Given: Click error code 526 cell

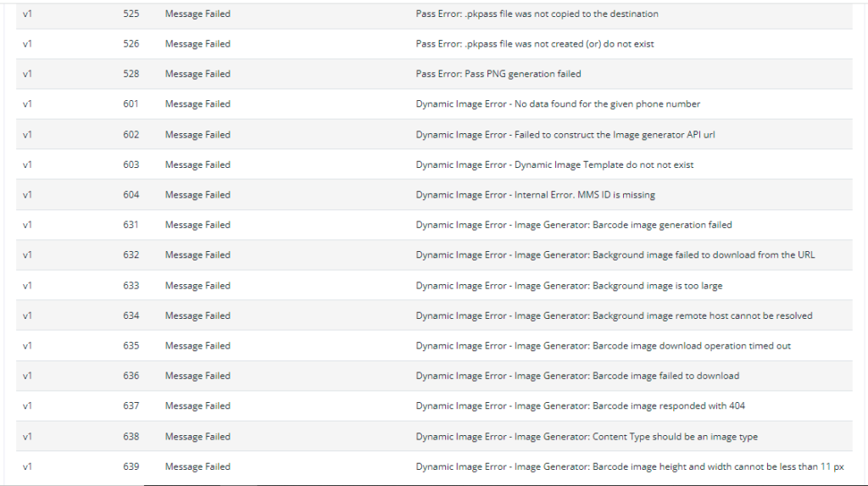Looking at the screenshot, I should coord(131,44).
